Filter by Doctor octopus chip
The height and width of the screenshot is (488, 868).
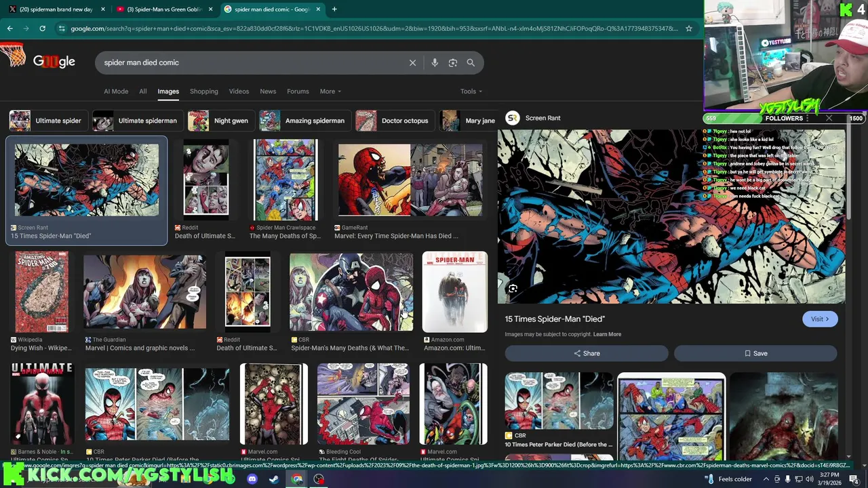click(395, 121)
